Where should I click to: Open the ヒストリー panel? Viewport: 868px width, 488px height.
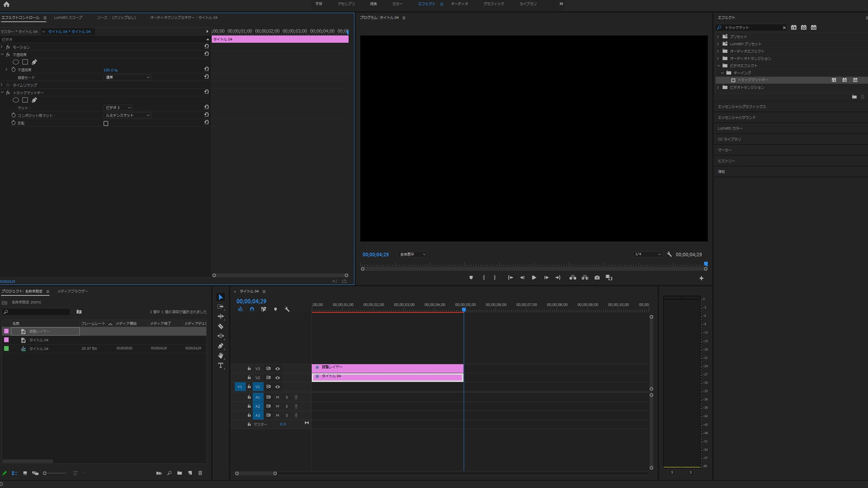click(726, 161)
